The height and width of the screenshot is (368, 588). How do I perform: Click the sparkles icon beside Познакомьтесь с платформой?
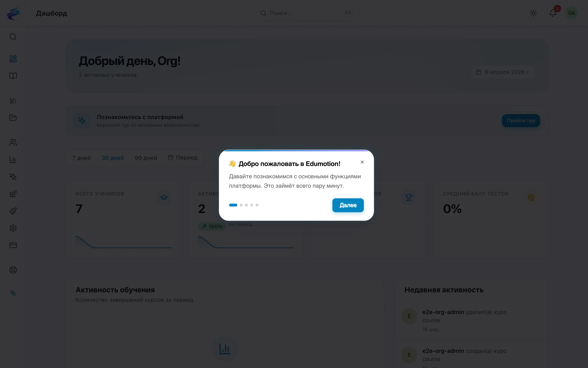[82, 120]
